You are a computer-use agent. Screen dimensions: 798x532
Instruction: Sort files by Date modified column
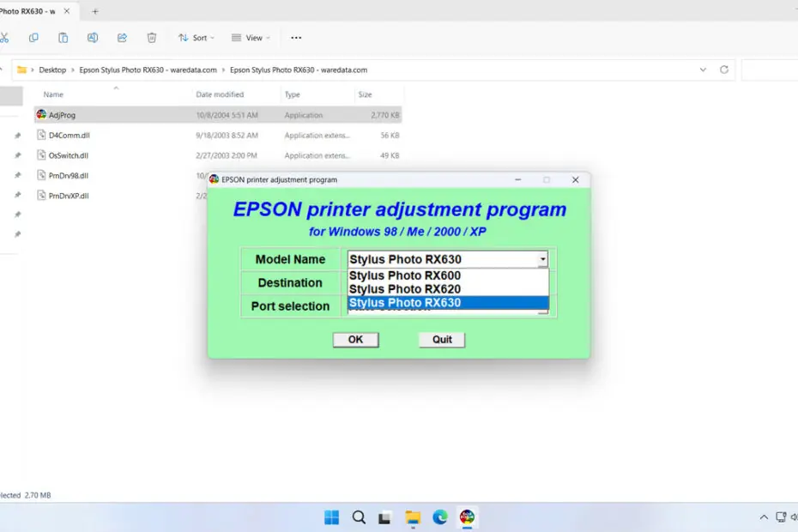(220, 94)
